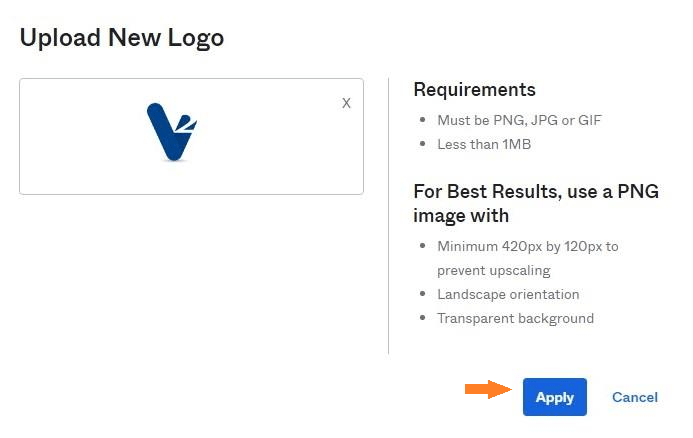
Task: Click the bullet beside Transparent background
Action: tap(423, 318)
